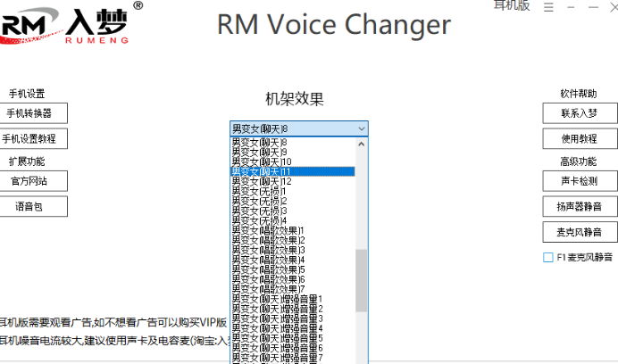Click the dropdown list scroll-up arrow
This screenshot has height=364, width=618.
362,145
